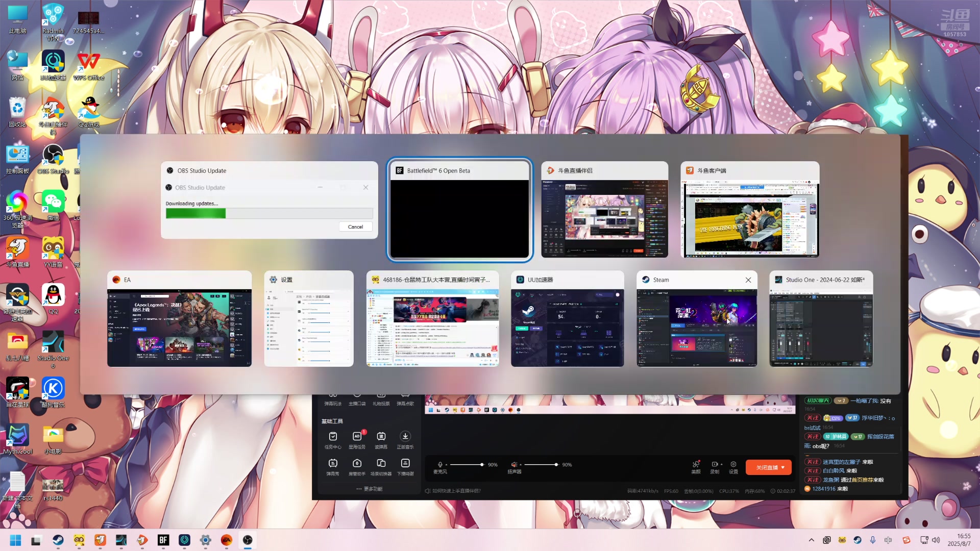
Task: Click 浮华旧梦 username in chat
Action: coord(874,418)
